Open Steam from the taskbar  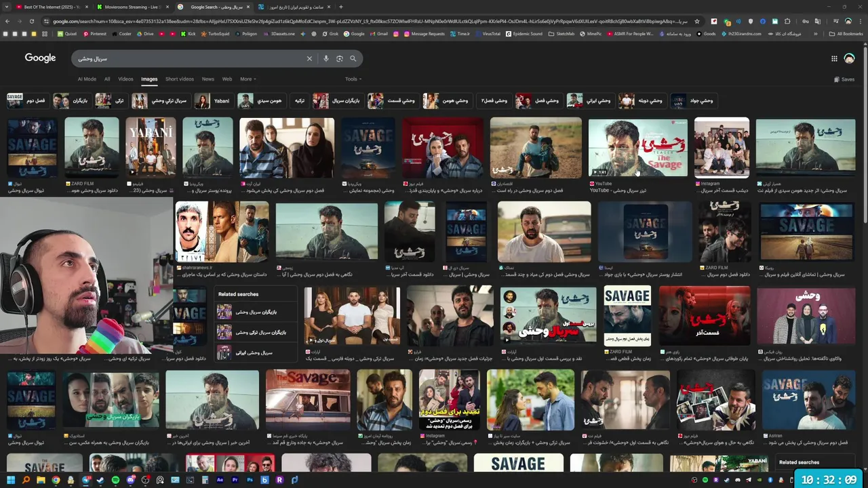coord(100,480)
